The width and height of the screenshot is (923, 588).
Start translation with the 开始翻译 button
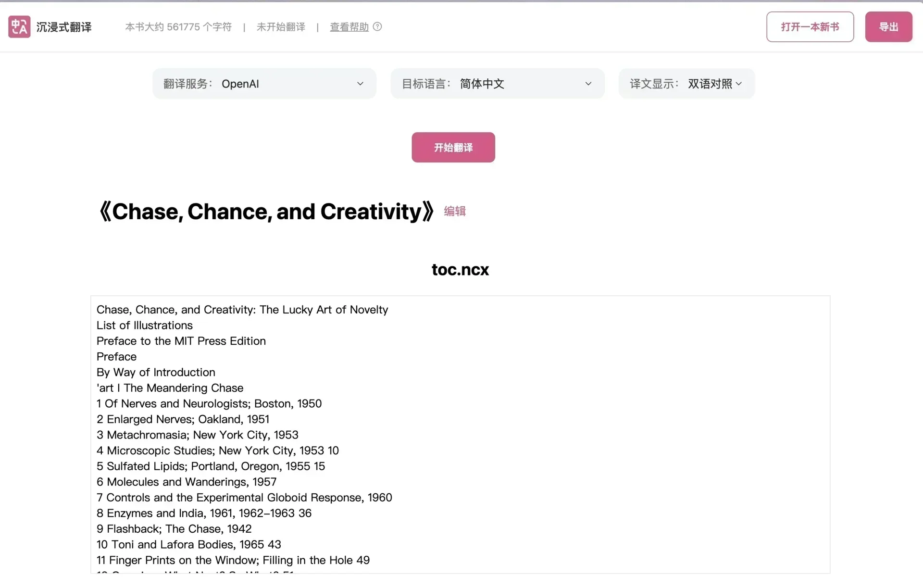453,147
